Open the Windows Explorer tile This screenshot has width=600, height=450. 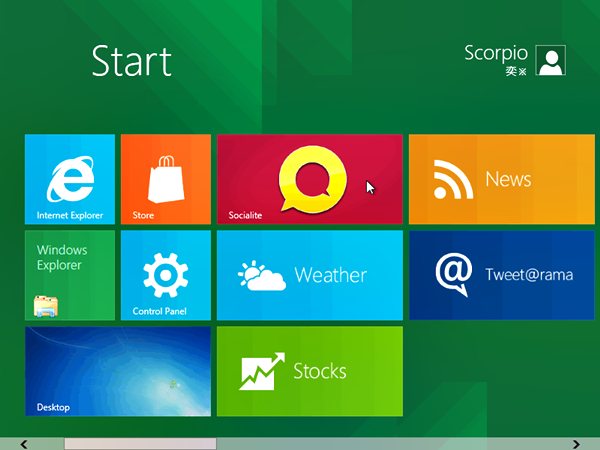tap(70, 275)
